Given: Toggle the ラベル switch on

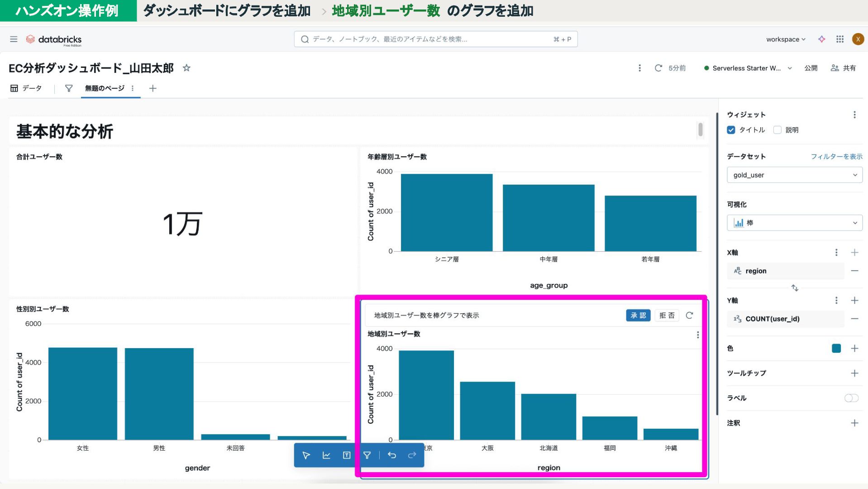Looking at the screenshot, I should [851, 398].
